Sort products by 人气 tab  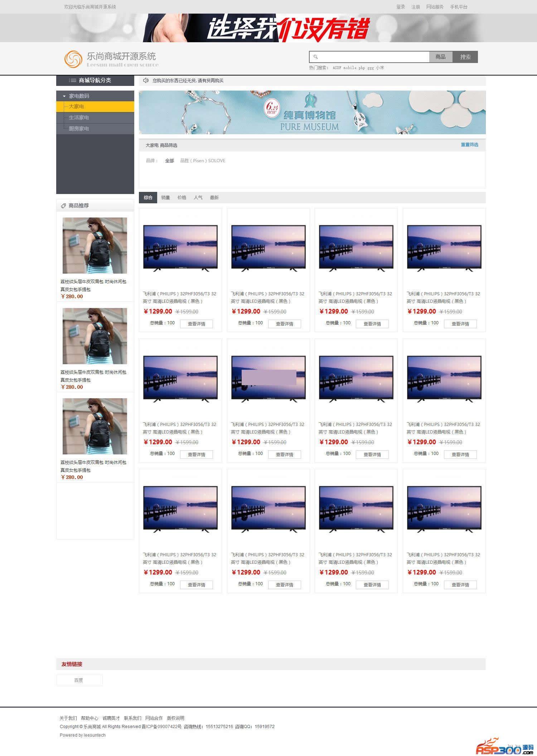[198, 198]
